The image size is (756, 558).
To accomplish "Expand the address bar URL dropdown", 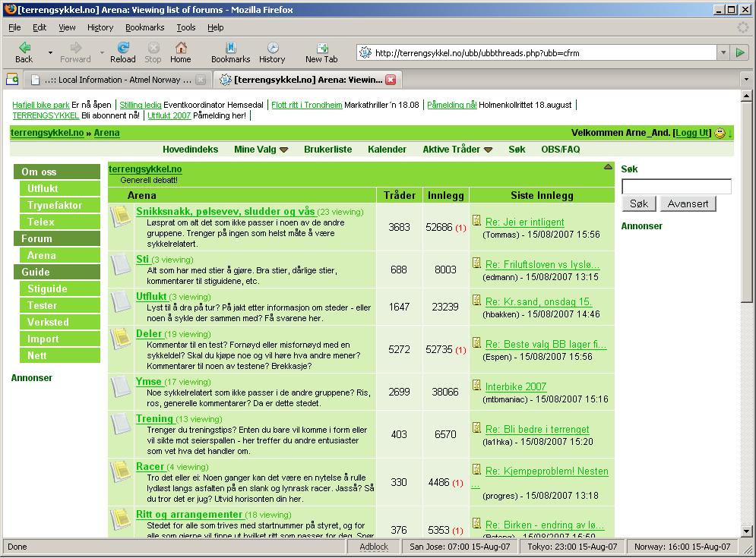I will pos(723,52).
